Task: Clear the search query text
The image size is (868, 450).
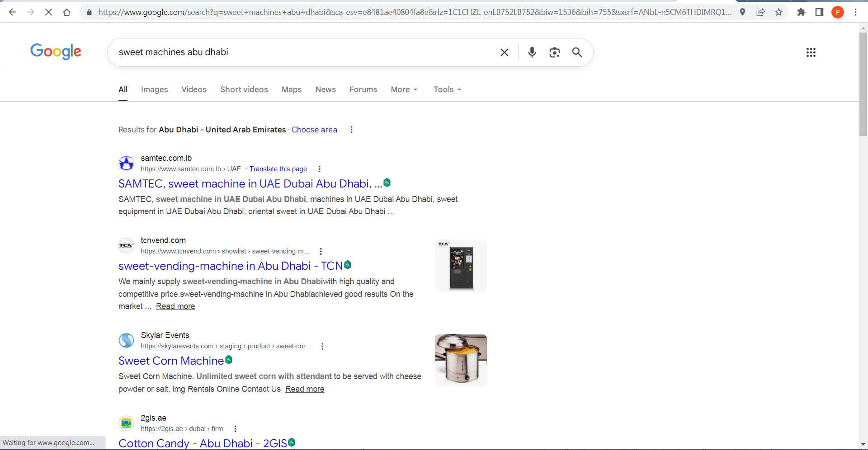Action: click(x=505, y=52)
